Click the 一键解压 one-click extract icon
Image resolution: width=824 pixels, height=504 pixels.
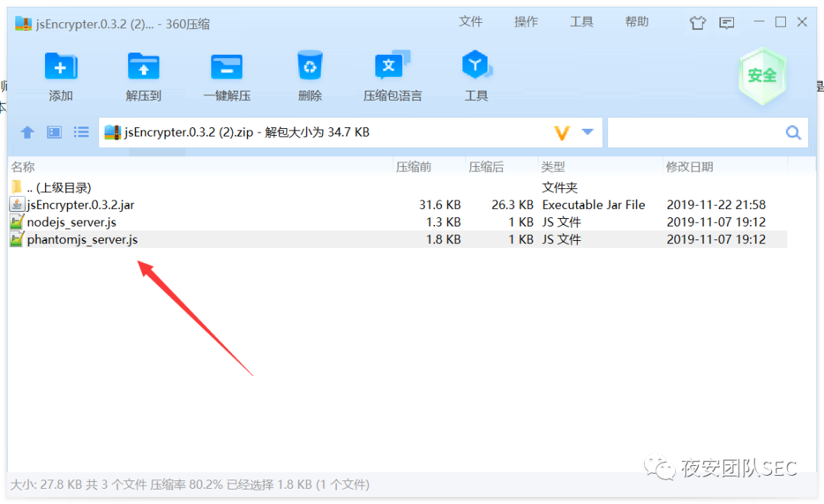click(x=227, y=66)
